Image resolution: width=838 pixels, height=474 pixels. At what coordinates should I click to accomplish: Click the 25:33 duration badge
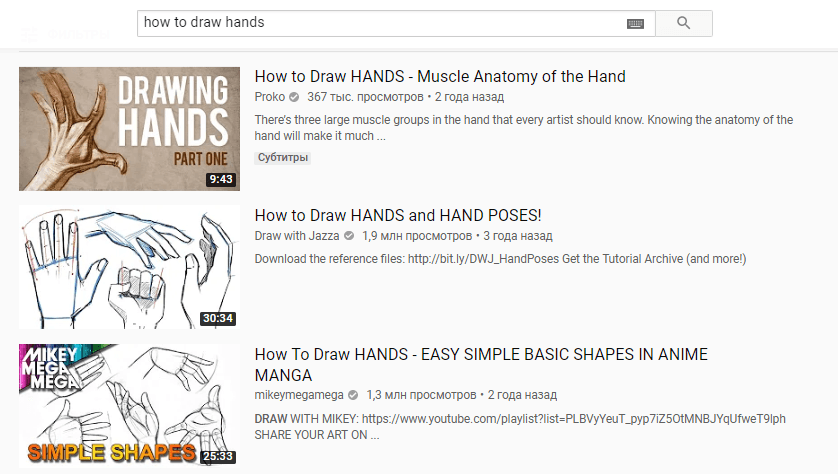218,456
